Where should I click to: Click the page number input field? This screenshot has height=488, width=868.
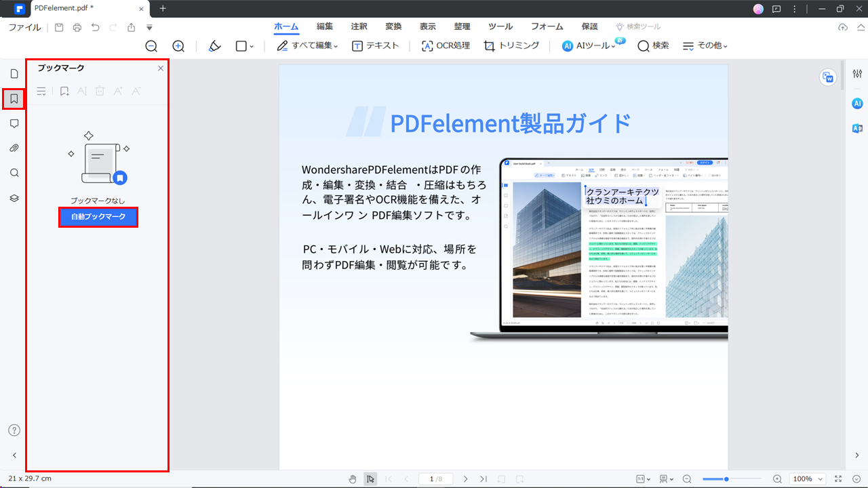click(x=435, y=479)
